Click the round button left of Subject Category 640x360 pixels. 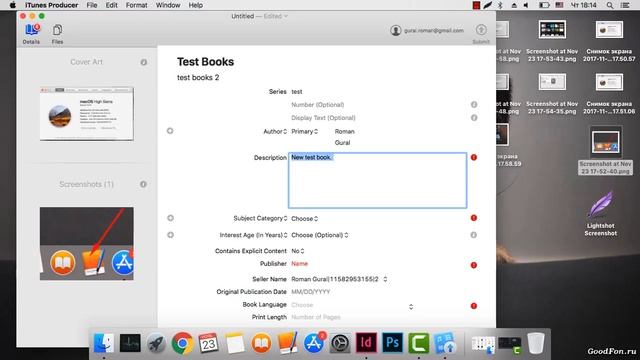pos(171,218)
